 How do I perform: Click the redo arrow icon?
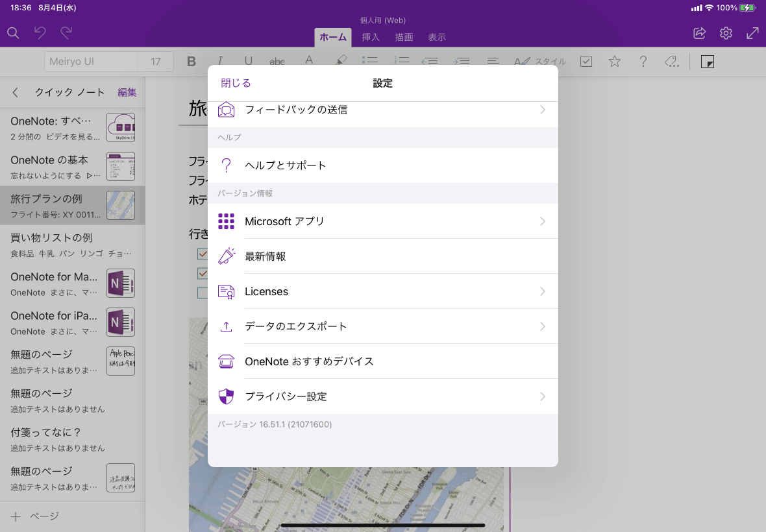(x=66, y=32)
